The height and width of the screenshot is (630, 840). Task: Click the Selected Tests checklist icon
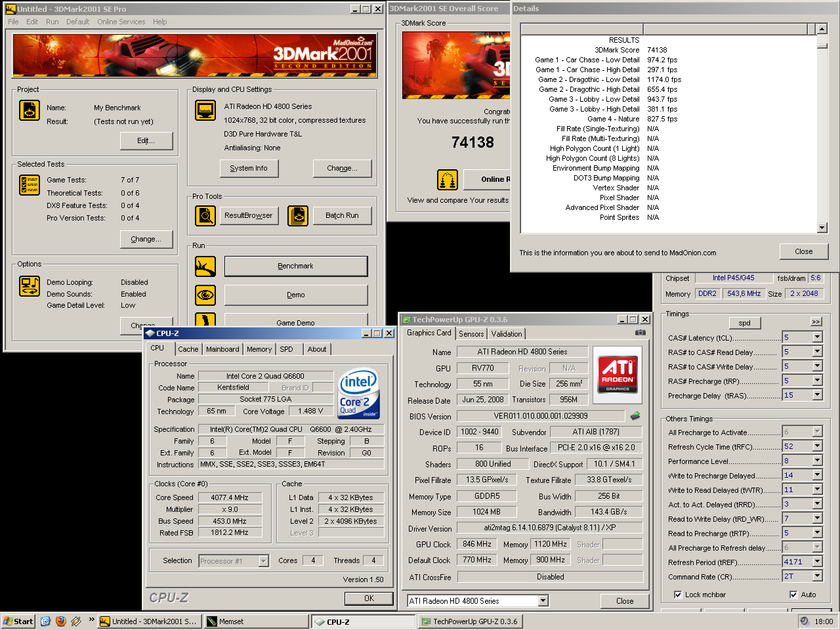30,185
